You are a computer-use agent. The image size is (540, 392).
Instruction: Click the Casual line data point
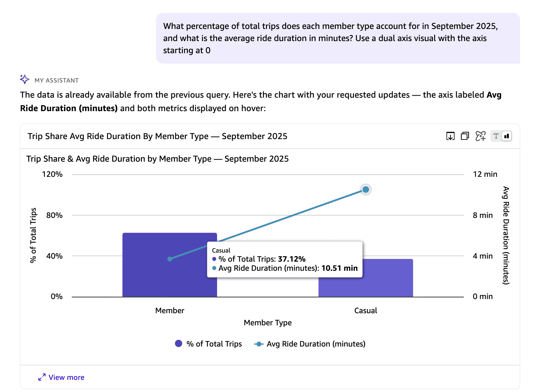coord(366,190)
